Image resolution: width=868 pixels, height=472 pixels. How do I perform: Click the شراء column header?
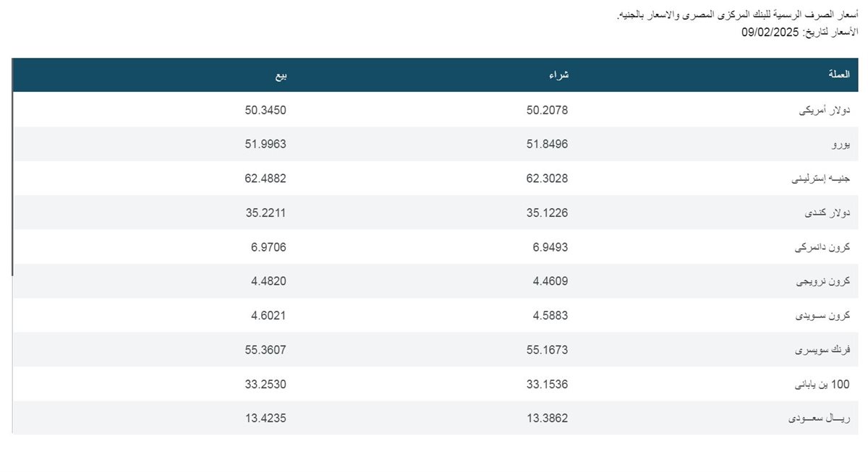(x=559, y=75)
